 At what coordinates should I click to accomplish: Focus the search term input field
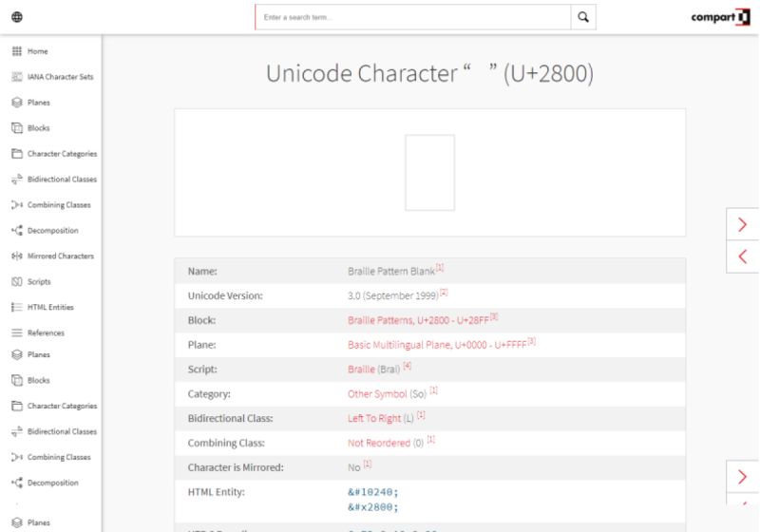click(413, 17)
